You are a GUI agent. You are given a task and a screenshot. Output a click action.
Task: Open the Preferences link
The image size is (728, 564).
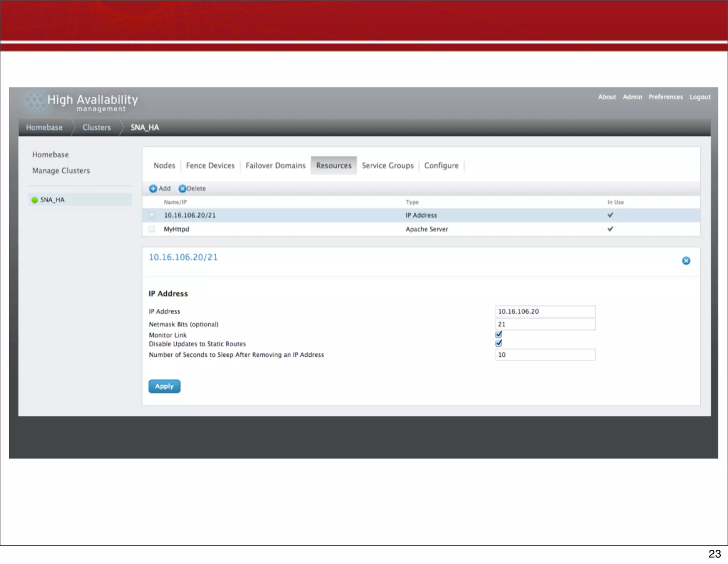click(665, 97)
